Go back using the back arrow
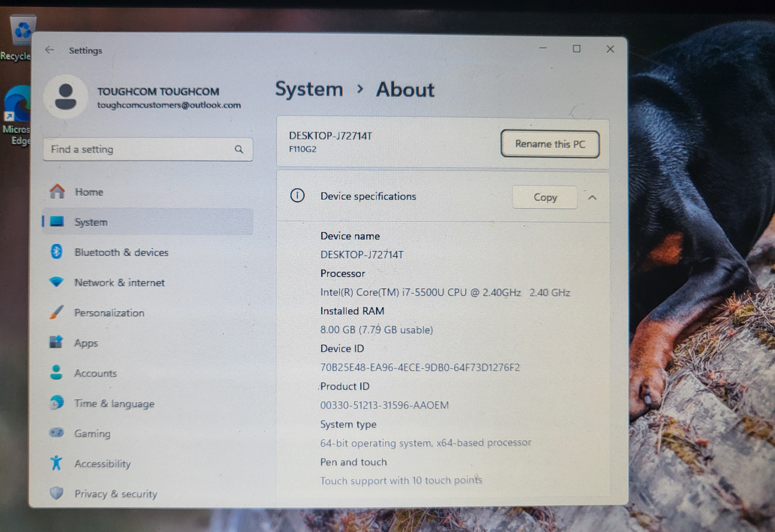Image resolution: width=775 pixels, height=532 pixels. click(49, 50)
